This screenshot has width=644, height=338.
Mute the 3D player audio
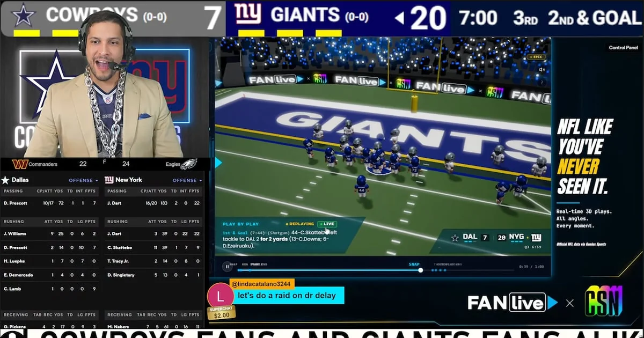542,70
